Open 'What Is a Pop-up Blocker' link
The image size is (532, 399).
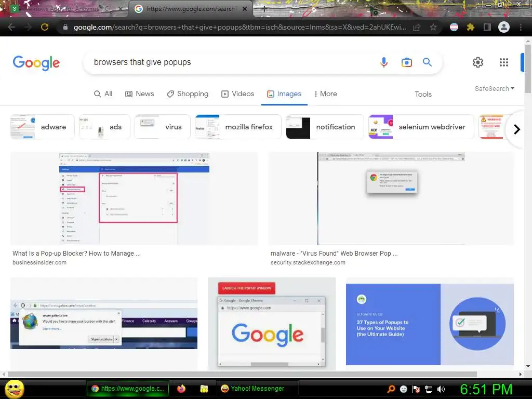pyautogui.click(x=76, y=254)
